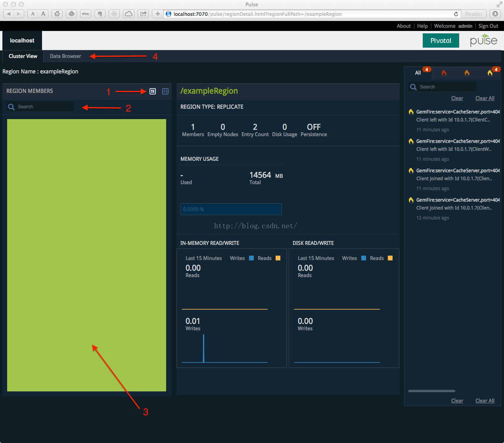The image size is (504, 443).
Task: Click the Pivotal button
Action: [441, 40]
